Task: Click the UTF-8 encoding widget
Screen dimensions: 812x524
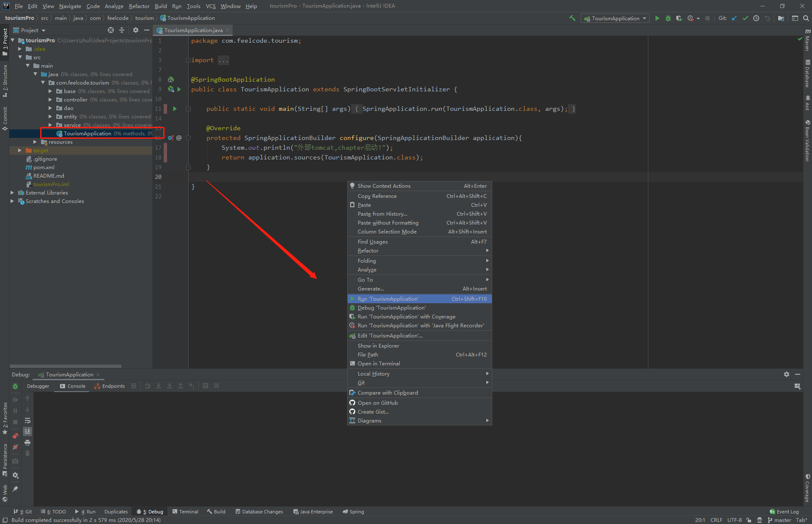Action: (734, 520)
